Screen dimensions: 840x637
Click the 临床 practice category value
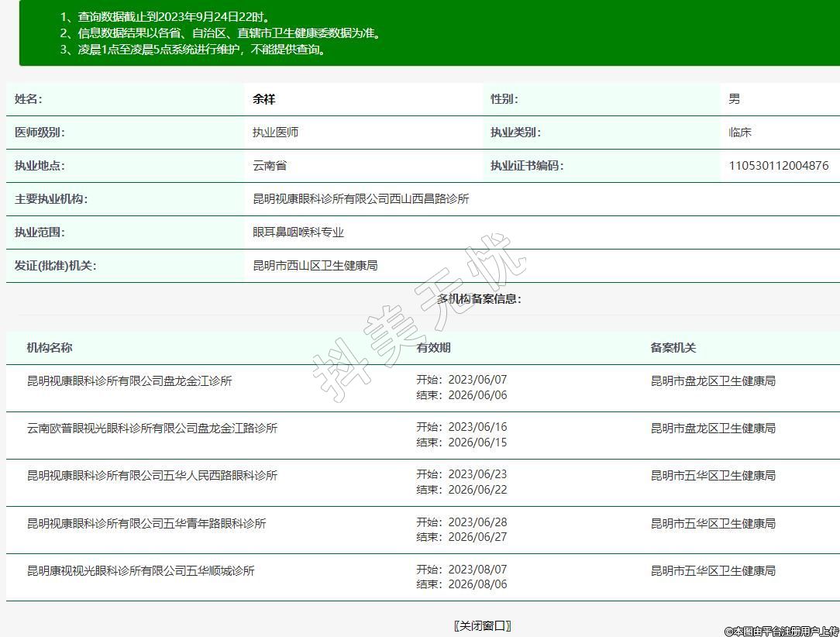(x=740, y=133)
